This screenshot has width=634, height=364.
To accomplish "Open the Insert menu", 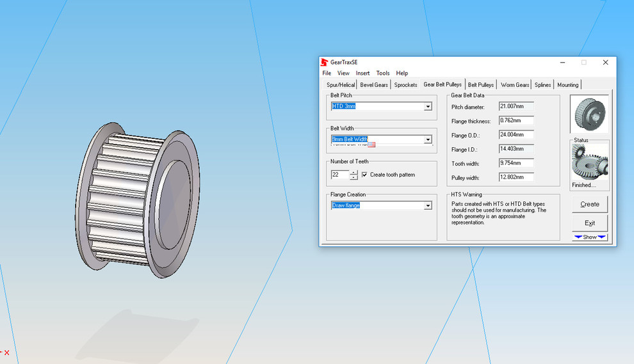I will 362,73.
